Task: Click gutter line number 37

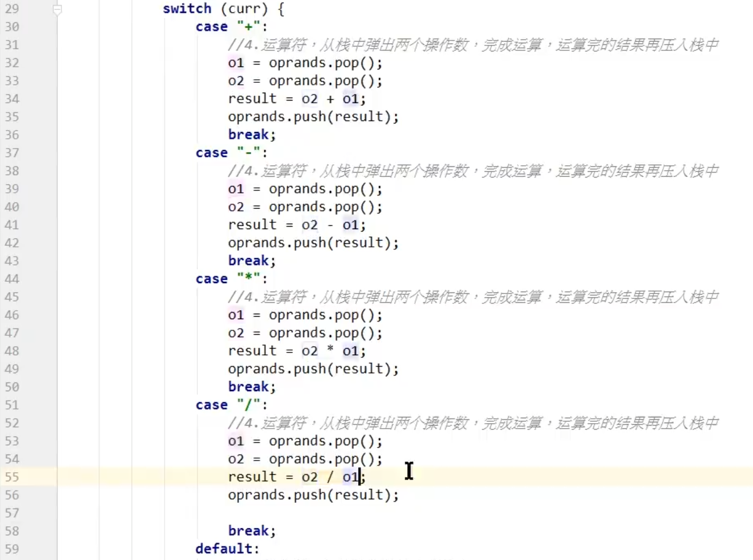Action: pyautogui.click(x=12, y=153)
